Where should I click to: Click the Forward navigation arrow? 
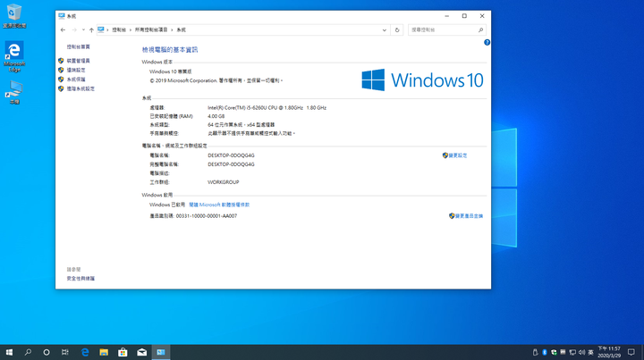[x=74, y=30]
